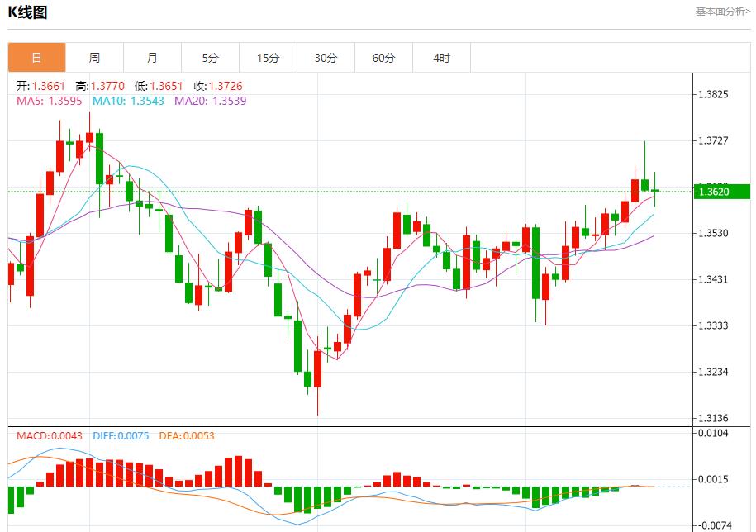The width and height of the screenshot is (756, 532).
Task: Switch to the 月 monthly chart tab
Action: pos(150,57)
